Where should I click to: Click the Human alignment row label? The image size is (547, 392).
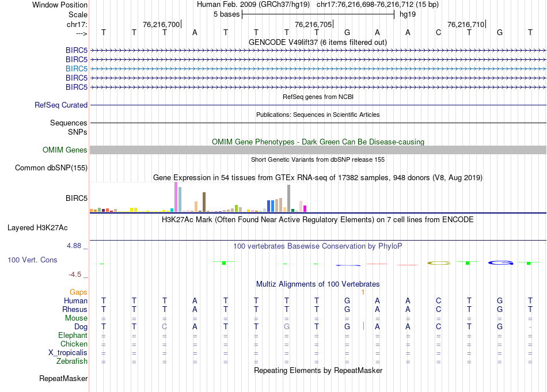point(75,300)
